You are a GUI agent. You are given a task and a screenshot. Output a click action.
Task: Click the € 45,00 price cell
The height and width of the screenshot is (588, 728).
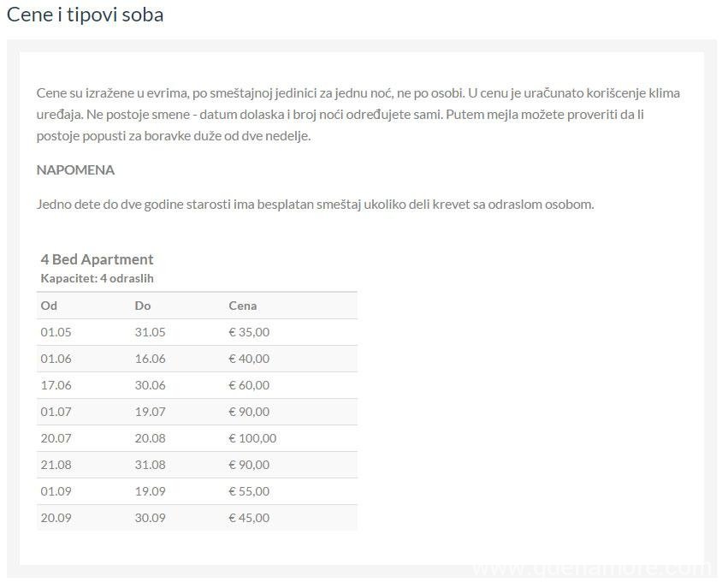(249, 518)
